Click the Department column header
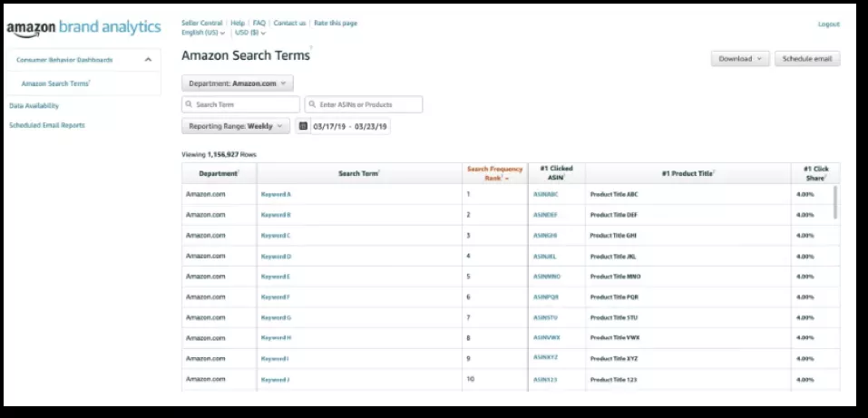This screenshot has width=868, height=418. click(219, 173)
